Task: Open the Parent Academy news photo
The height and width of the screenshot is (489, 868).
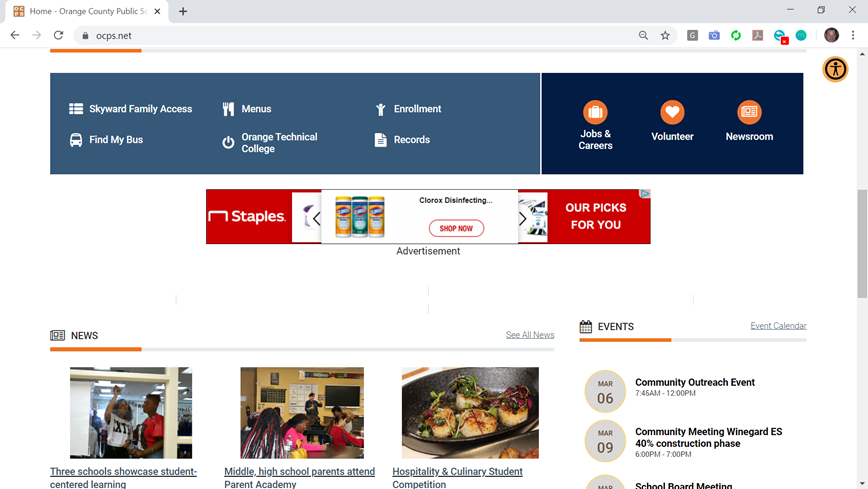Action: click(302, 413)
